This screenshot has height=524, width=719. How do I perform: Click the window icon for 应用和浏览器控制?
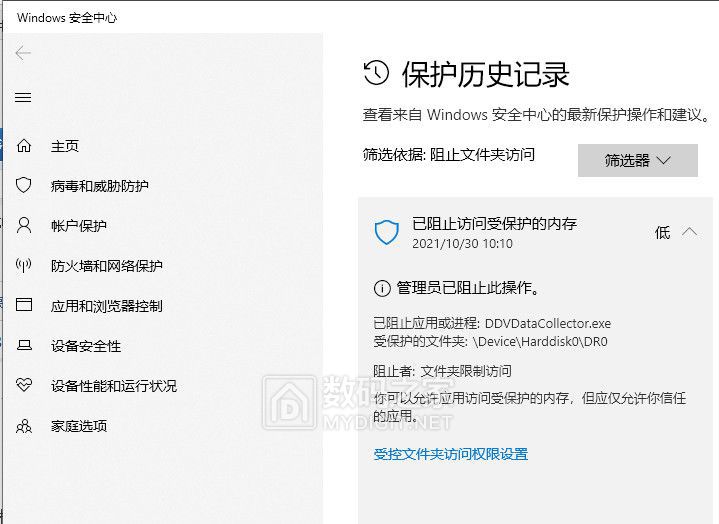click(24, 306)
